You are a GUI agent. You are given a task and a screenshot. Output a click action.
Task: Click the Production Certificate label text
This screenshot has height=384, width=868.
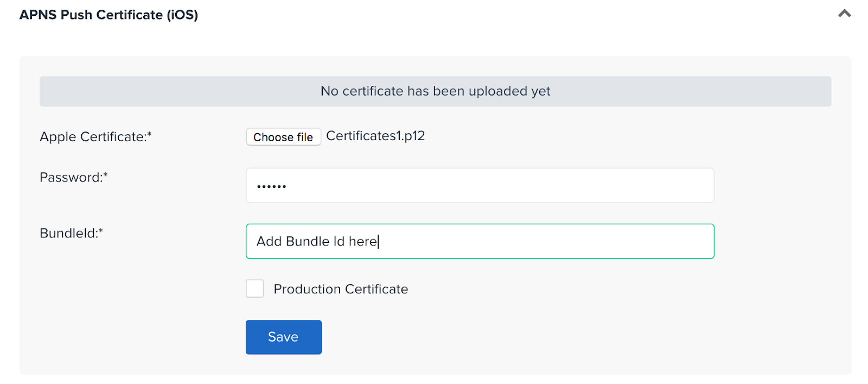click(x=341, y=289)
